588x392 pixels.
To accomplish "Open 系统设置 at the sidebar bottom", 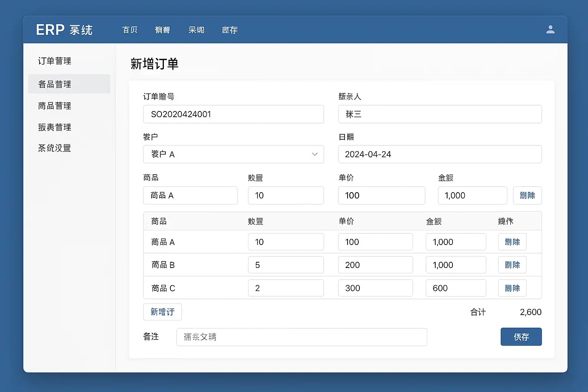I will pos(55,148).
